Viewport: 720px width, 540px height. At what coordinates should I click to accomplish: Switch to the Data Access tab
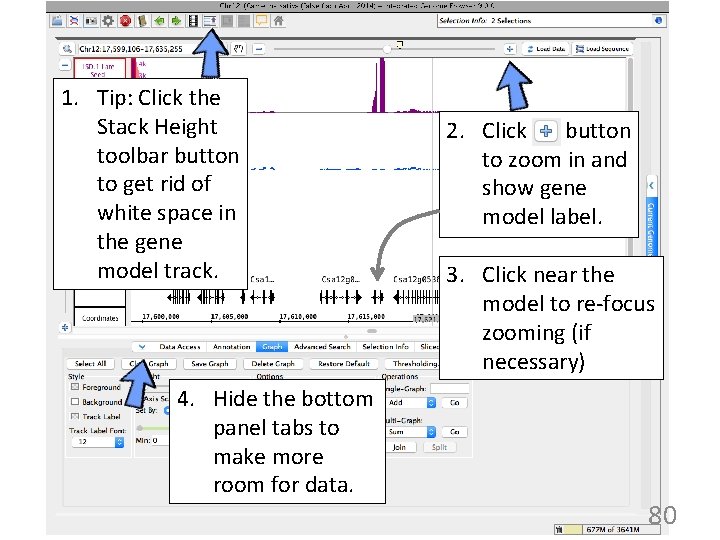coord(180,347)
